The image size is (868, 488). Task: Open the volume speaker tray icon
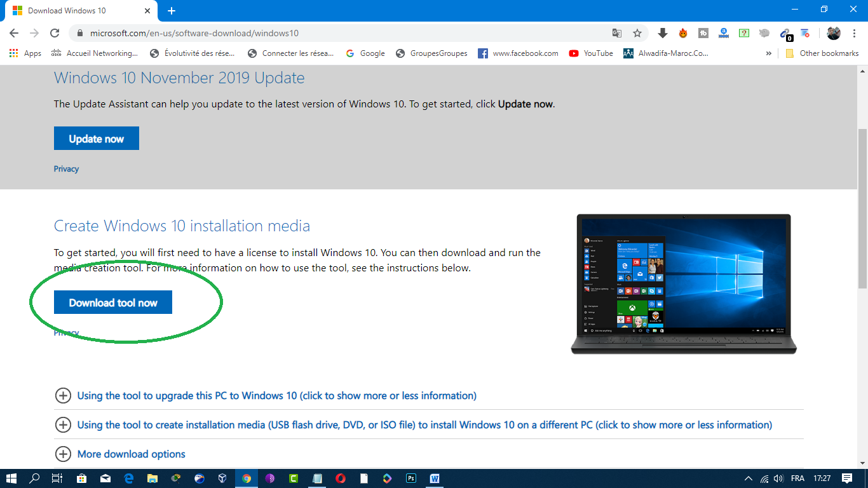coord(779,478)
